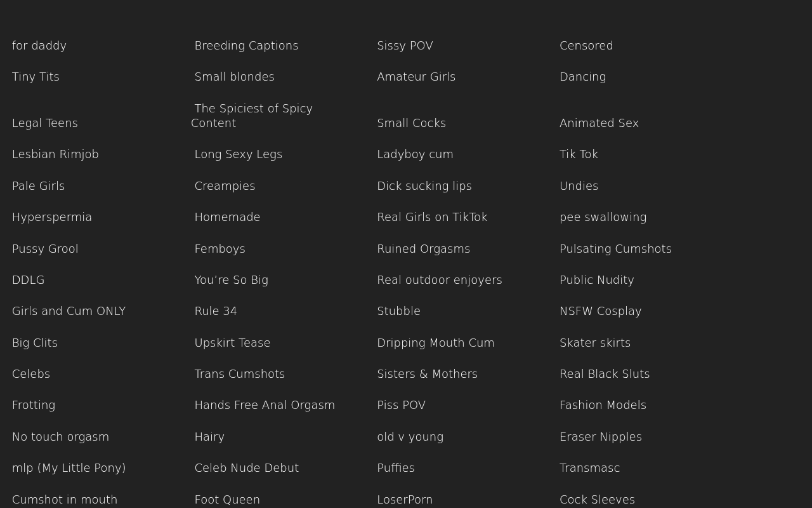The image size is (812, 508).
Task: Visit the NSFW Cosplay category
Action: 600,311
